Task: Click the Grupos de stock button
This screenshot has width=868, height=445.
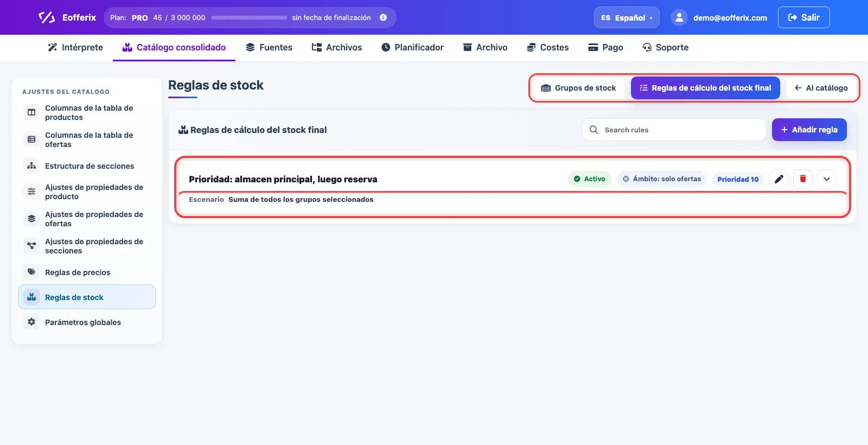Action: coord(578,88)
